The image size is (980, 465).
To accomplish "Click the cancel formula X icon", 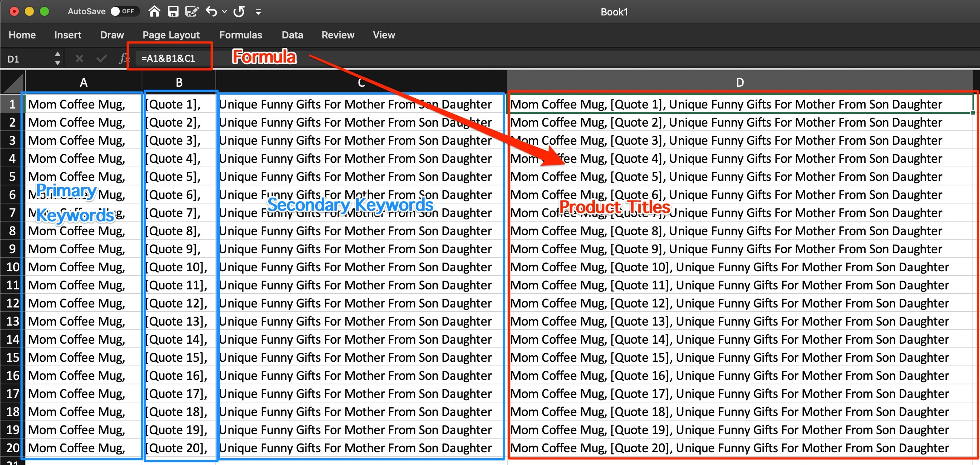I will [x=79, y=59].
